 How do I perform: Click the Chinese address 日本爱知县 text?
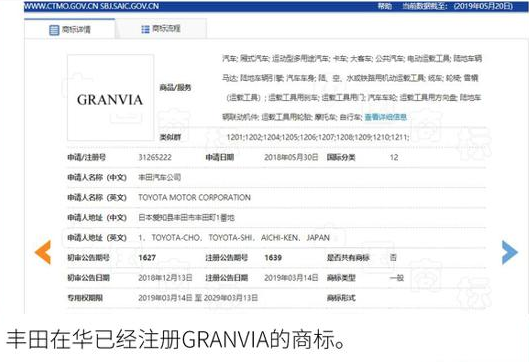click(186, 218)
